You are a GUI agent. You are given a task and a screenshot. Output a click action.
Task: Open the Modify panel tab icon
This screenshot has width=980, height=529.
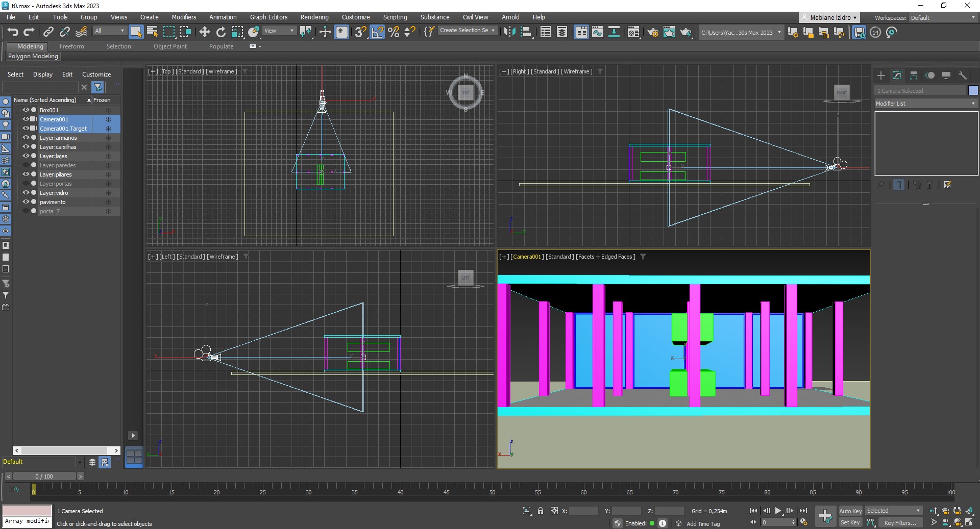tap(897, 75)
